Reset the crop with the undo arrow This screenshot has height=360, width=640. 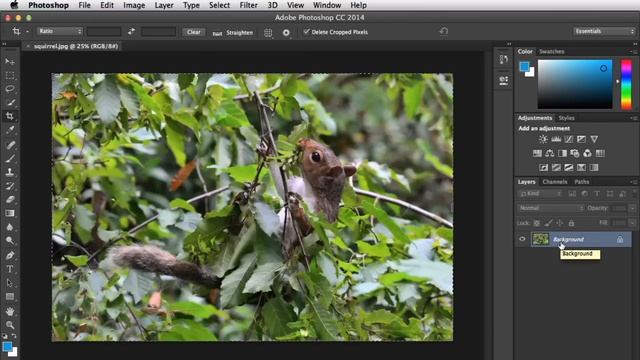point(444,31)
